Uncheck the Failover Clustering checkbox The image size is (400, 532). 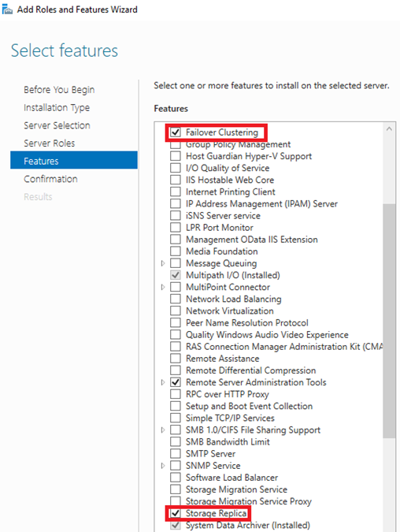pyautogui.click(x=176, y=132)
